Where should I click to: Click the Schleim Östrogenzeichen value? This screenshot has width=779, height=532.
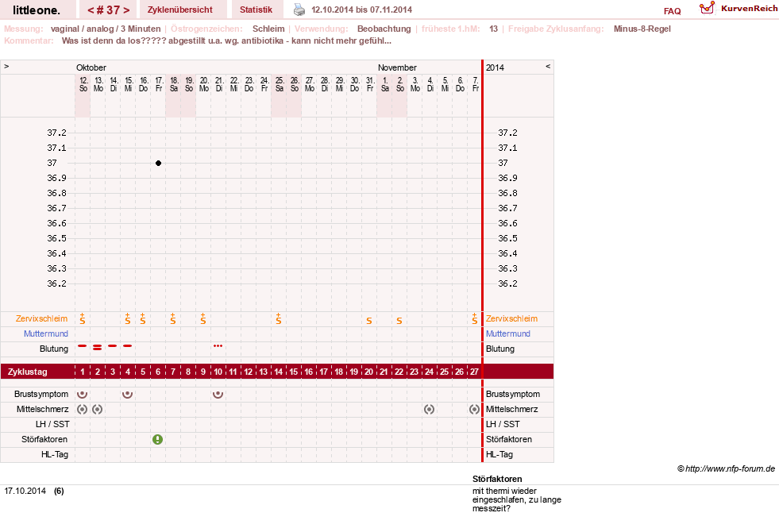click(x=268, y=29)
